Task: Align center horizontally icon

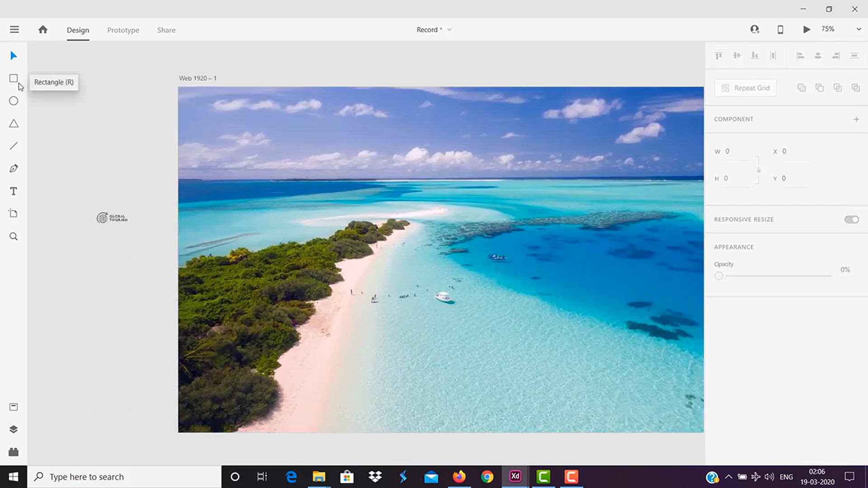Action: point(818,56)
